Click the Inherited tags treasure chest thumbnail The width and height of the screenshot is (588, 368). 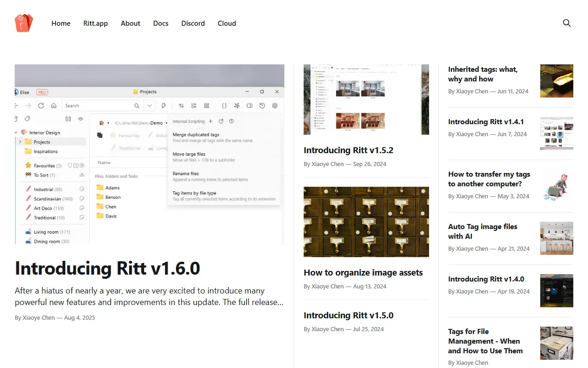557,81
